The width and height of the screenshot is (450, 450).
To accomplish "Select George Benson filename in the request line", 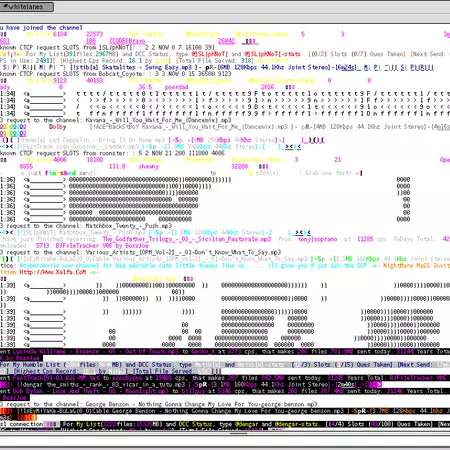I will coord(202,404).
